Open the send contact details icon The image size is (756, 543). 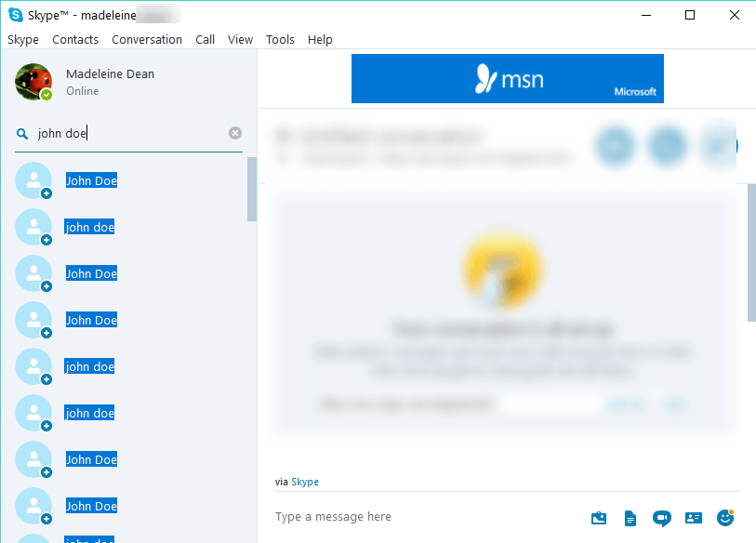point(693,517)
